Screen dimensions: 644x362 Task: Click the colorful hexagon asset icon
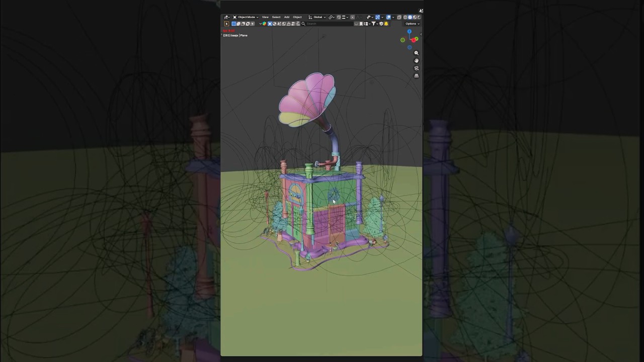click(x=265, y=24)
